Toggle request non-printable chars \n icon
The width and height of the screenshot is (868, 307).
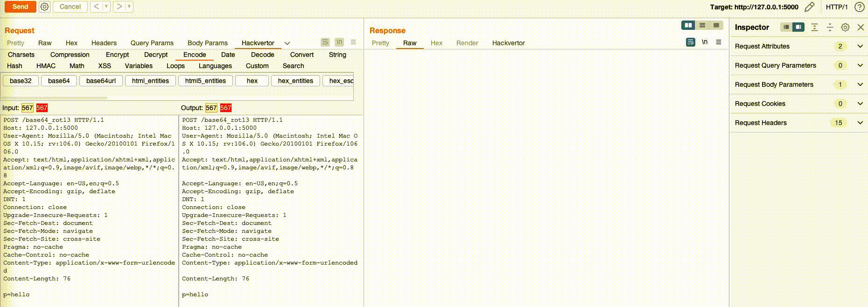click(339, 42)
